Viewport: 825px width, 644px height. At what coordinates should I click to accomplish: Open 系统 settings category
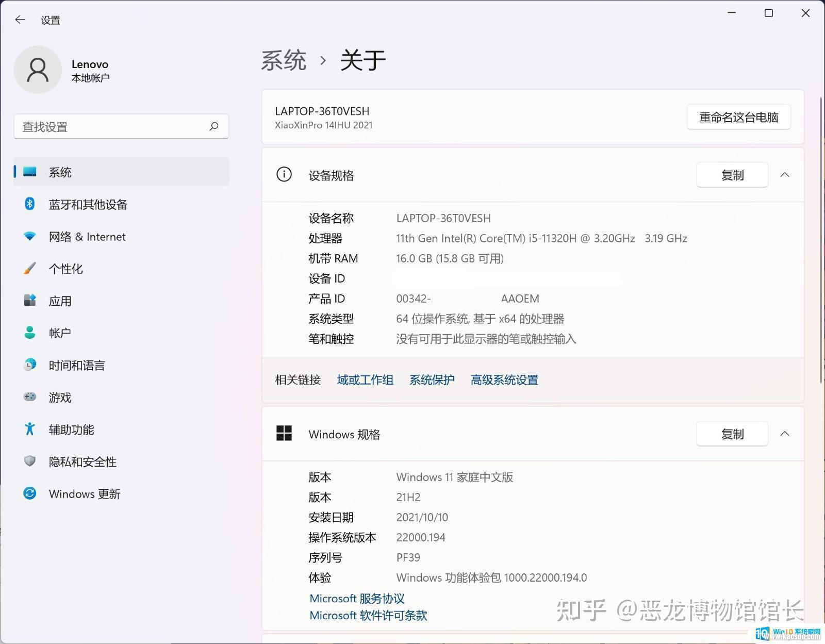[x=121, y=172]
